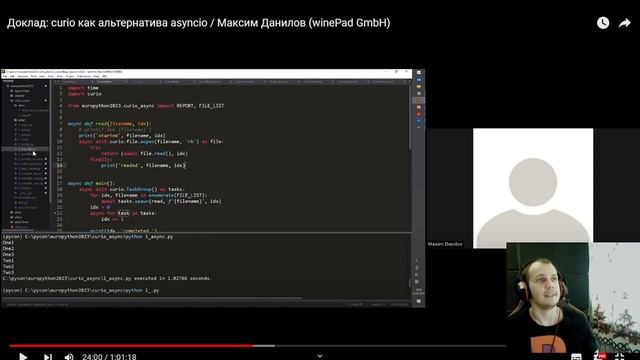Play the video
The height and width of the screenshot is (360, 640).
(x=23, y=356)
